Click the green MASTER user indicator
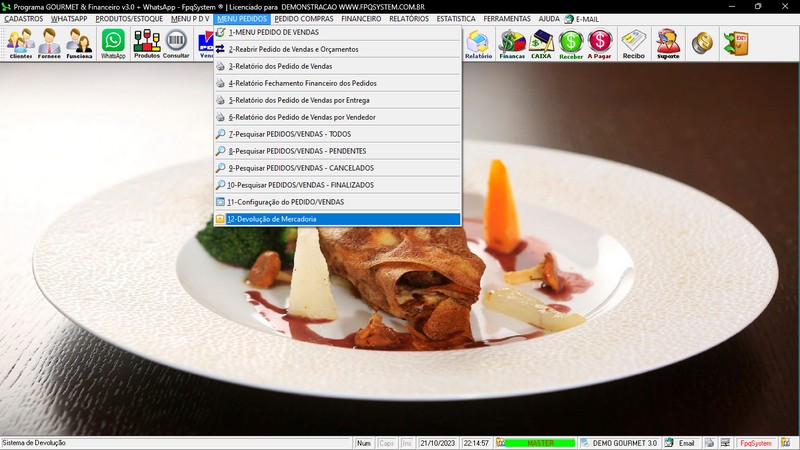The height and width of the screenshot is (450, 800). pyautogui.click(x=540, y=443)
